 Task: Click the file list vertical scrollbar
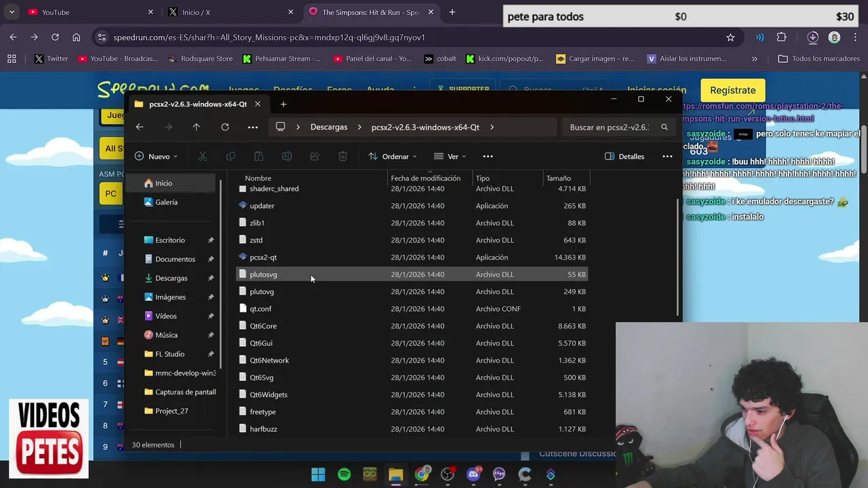[679, 258]
